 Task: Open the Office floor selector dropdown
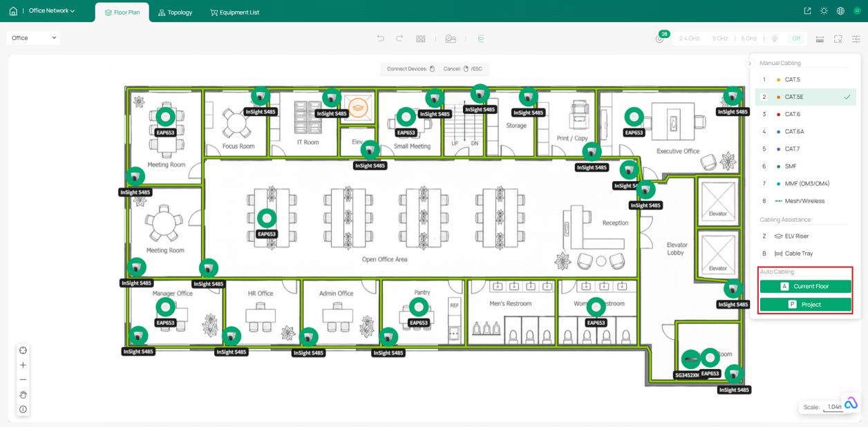33,38
